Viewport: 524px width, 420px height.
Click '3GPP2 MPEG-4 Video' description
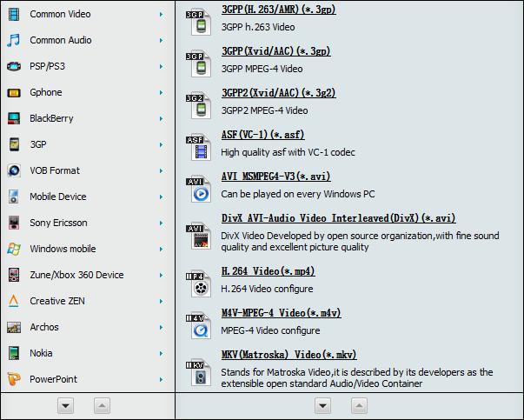point(265,110)
